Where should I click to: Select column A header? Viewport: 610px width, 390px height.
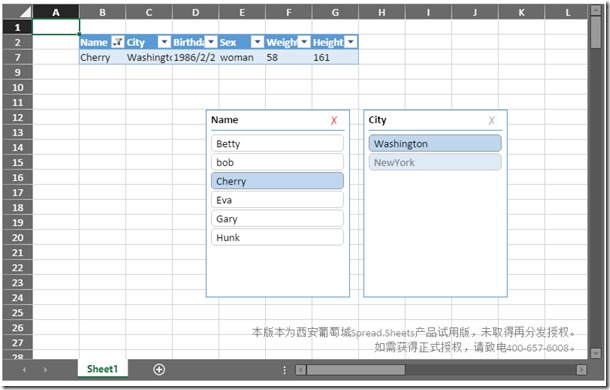[56, 12]
